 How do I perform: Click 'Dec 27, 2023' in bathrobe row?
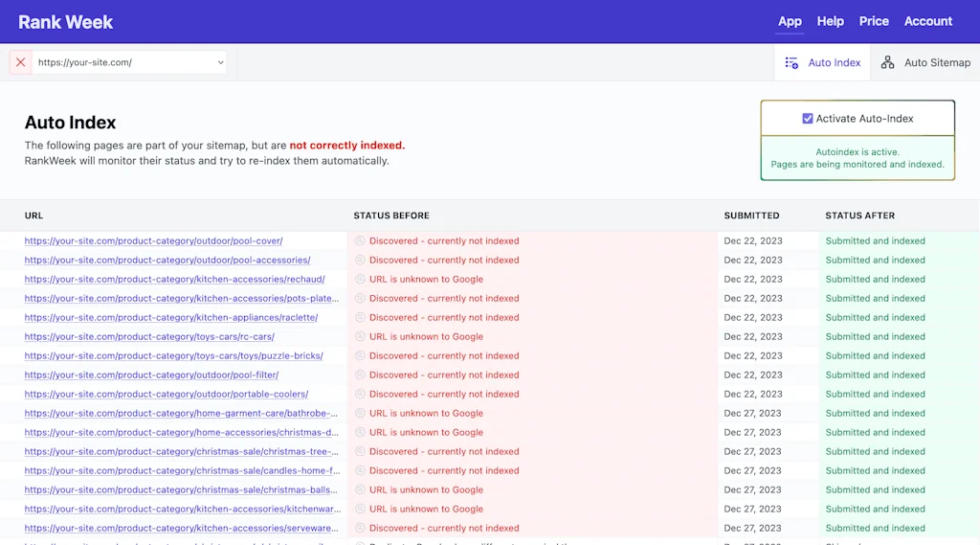click(752, 413)
